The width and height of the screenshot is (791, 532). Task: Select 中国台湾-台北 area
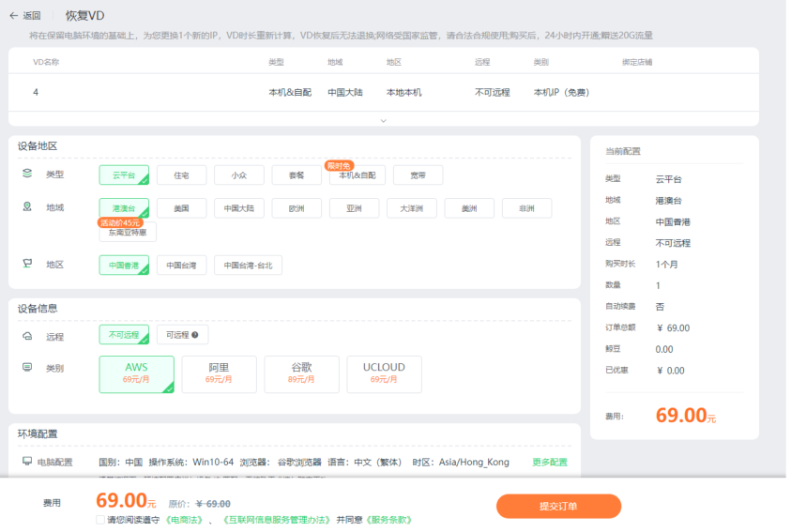coord(249,266)
